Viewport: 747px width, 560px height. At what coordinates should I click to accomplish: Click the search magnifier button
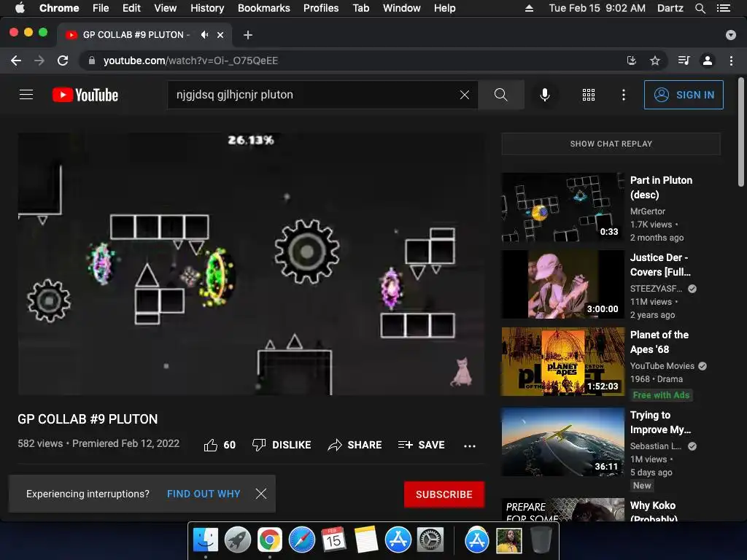(500, 95)
